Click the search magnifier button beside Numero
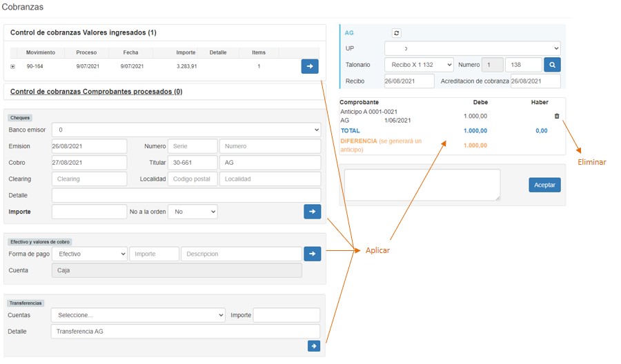 (552, 65)
